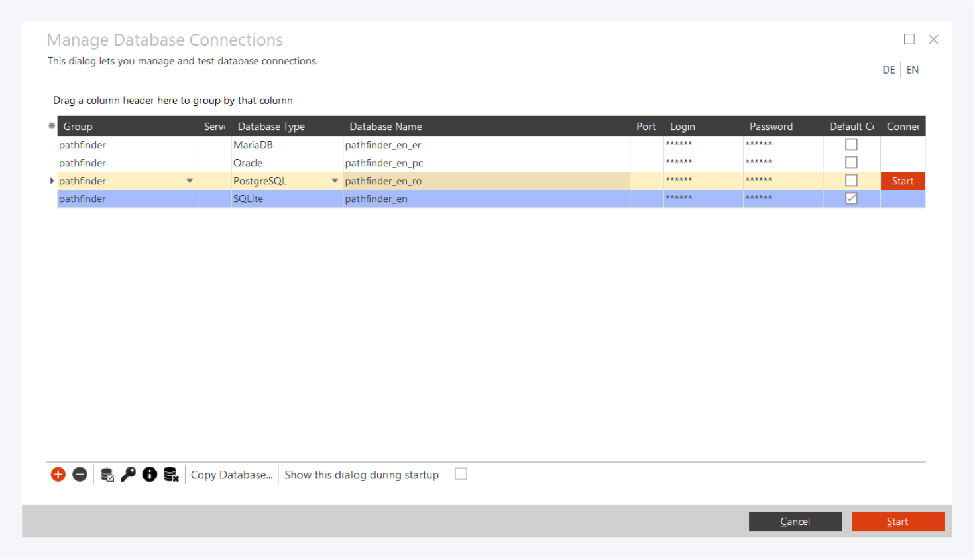The width and height of the screenshot is (975, 560).
Task: Open the Group dropdown in the PostgreSQL row
Action: coord(190,181)
